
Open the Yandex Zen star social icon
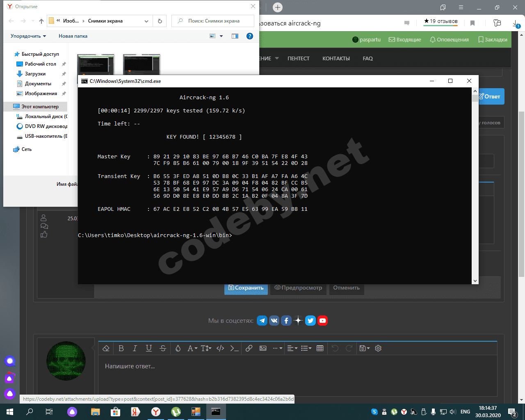pyautogui.click(x=298, y=321)
